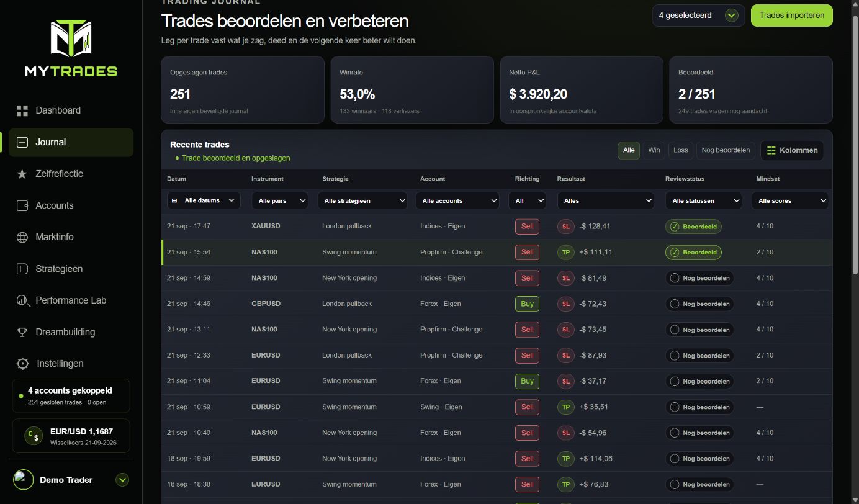Viewport: 859px width, 504px height.
Task: Click the MyTrades logo
Action: 71,48
